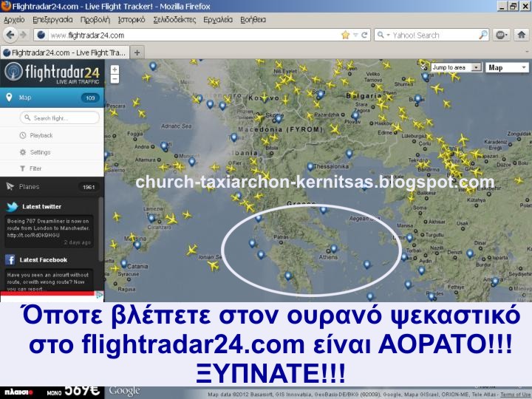The height and width of the screenshot is (399, 532).
Task: Open a new tab with plus button
Action: pos(137,52)
